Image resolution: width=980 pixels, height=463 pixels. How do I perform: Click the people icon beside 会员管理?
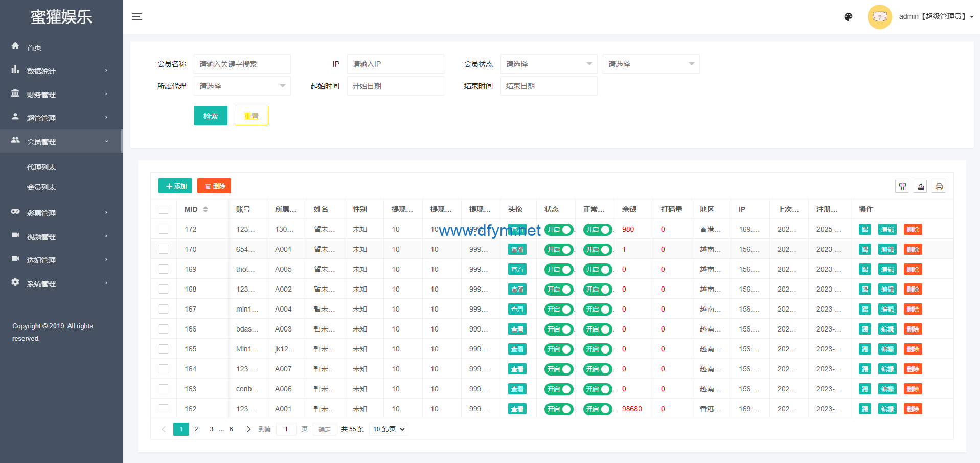click(15, 140)
